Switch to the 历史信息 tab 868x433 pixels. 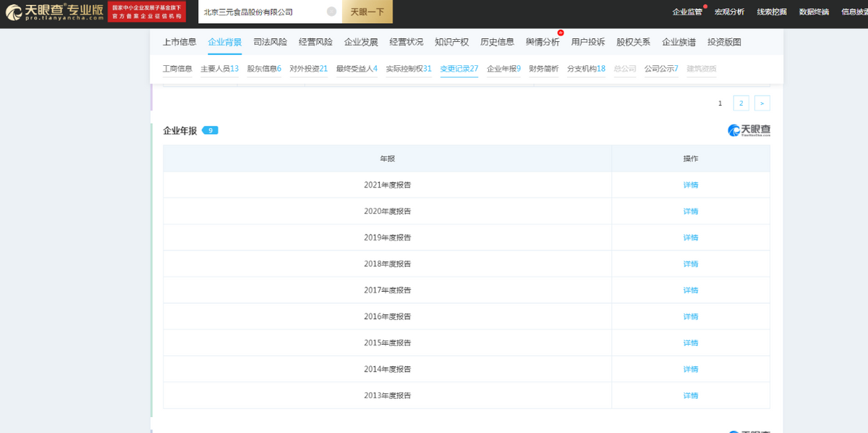tap(498, 42)
